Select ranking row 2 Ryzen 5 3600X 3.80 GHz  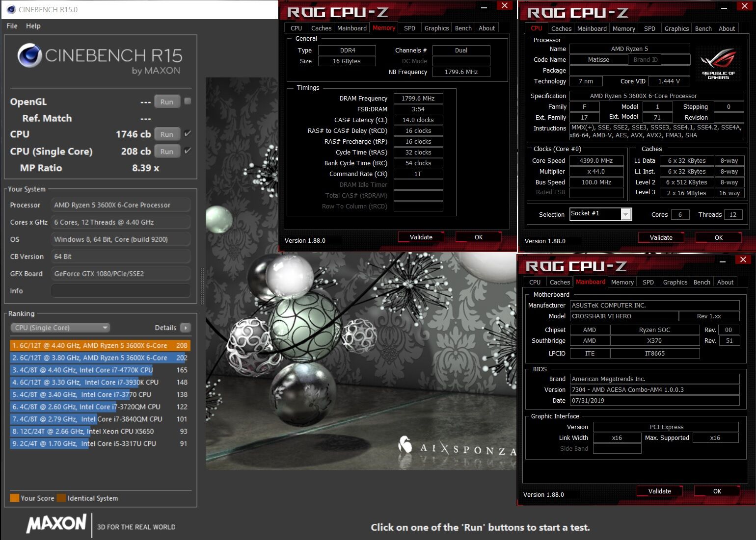[100, 358]
